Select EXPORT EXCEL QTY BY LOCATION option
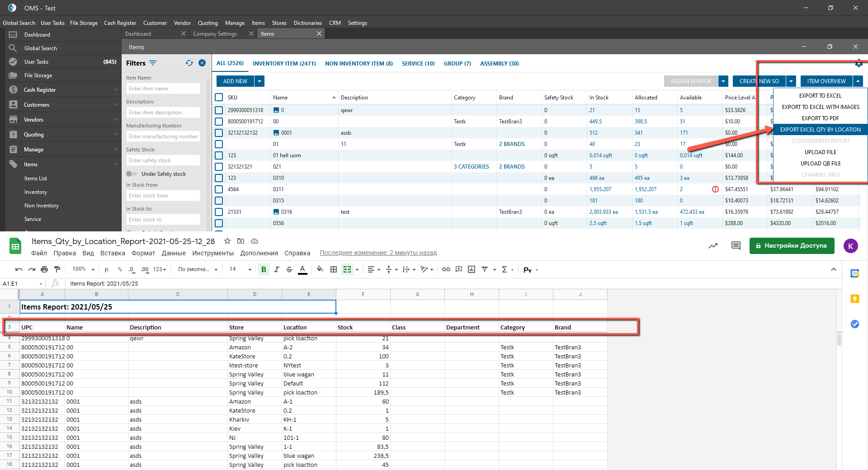Image resolution: width=868 pixels, height=470 pixels. [820, 130]
